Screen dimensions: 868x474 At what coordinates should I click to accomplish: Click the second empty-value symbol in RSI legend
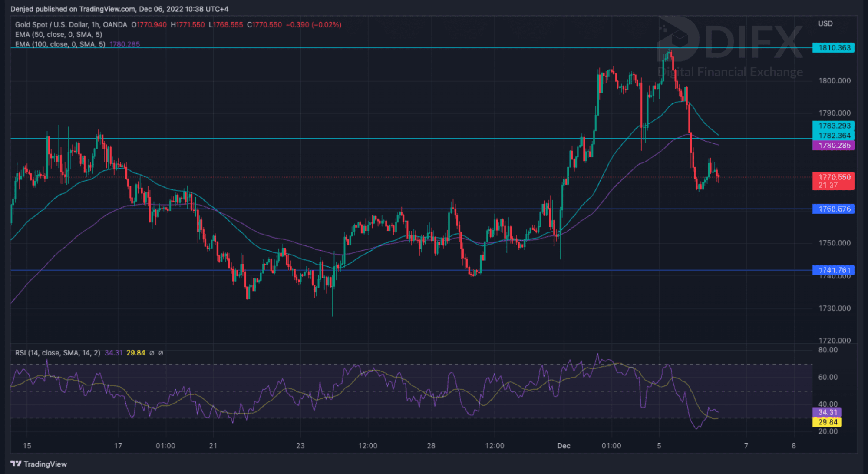[x=161, y=353]
